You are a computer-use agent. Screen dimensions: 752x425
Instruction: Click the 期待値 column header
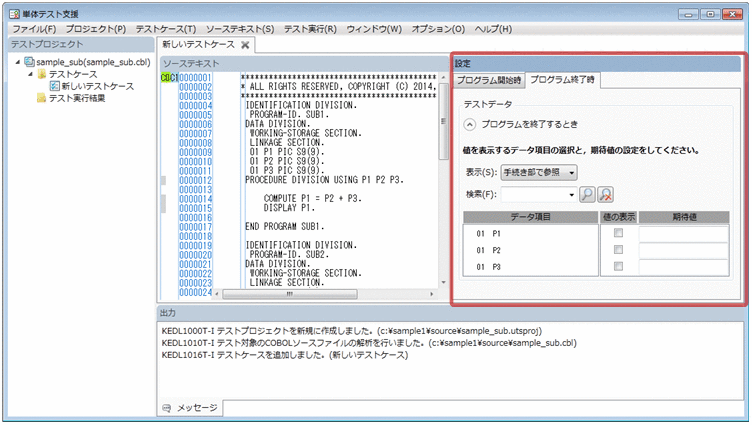pos(684,217)
